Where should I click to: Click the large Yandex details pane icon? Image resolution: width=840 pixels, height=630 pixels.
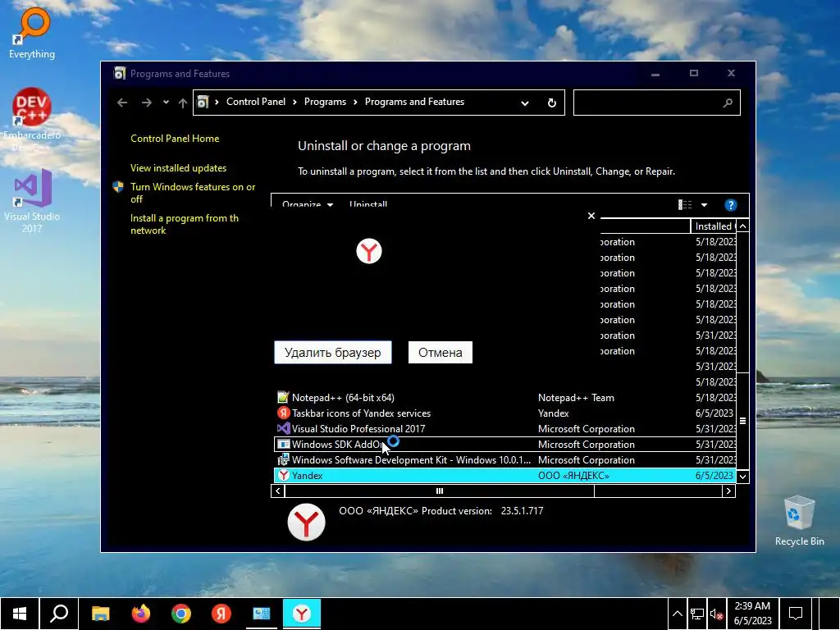307,523
